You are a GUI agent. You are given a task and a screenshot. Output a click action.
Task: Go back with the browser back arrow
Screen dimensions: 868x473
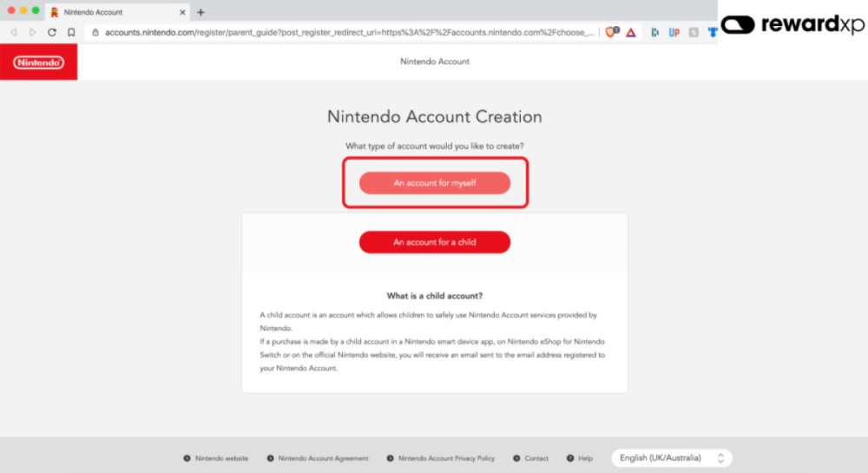(14, 33)
